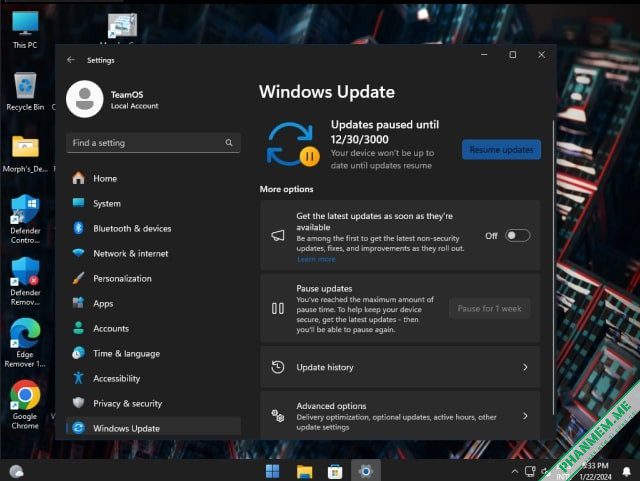This screenshot has height=481, width=640.
Task: Click the System monitor icon
Action: 78,203
